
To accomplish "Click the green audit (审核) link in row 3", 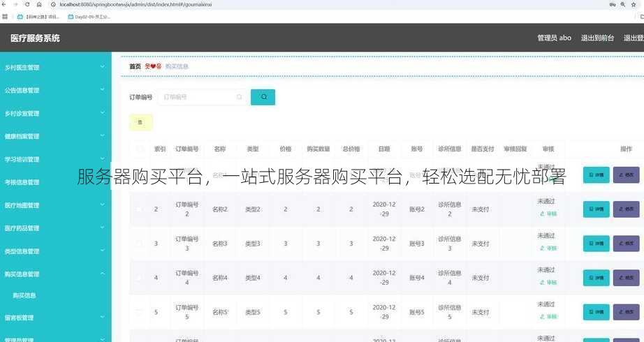I will click(x=548, y=248).
